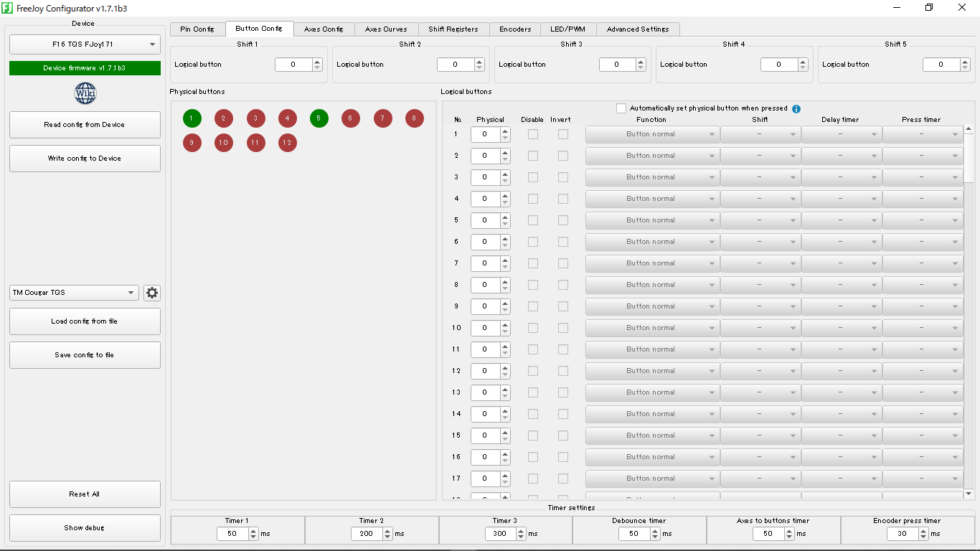Open Press timer dropdown for logical button 4
Image resolution: width=980 pixels, height=551 pixels.
pyautogui.click(x=923, y=199)
